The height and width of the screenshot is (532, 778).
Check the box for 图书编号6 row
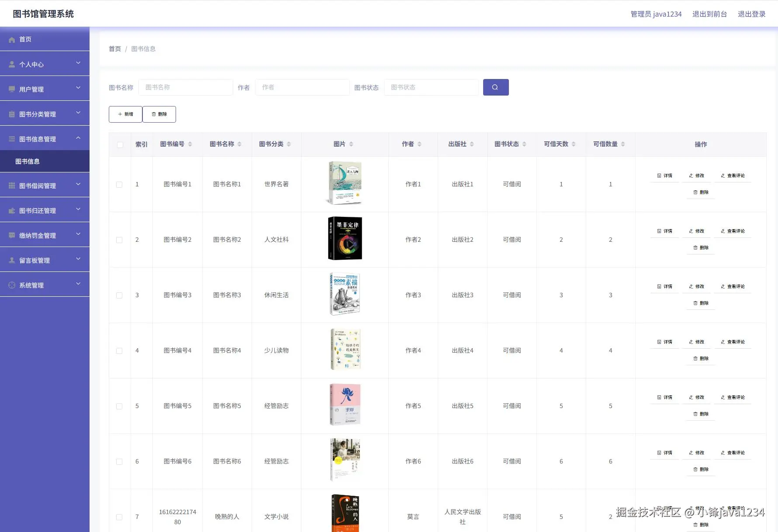[x=119, y=462]
